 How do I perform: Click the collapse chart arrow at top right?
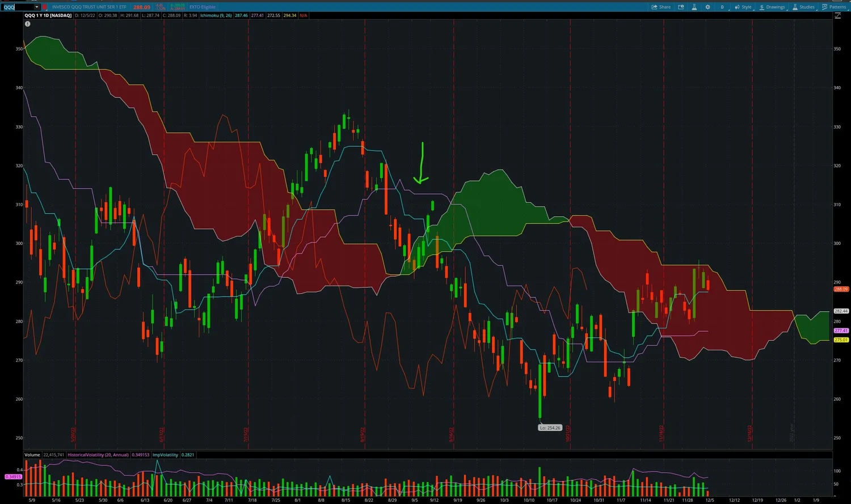(x=838, y=15)
